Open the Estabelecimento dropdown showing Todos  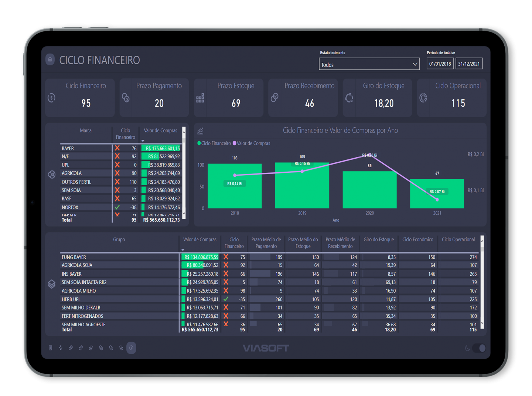(369, 64)
